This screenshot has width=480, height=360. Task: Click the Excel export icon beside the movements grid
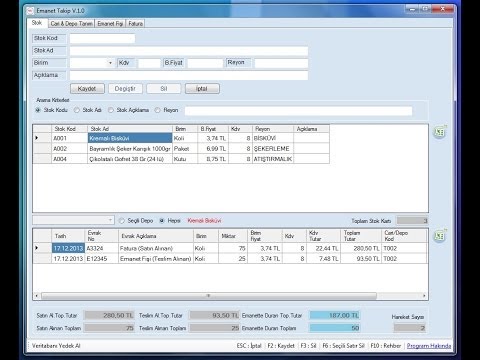[x=440, y=236]
